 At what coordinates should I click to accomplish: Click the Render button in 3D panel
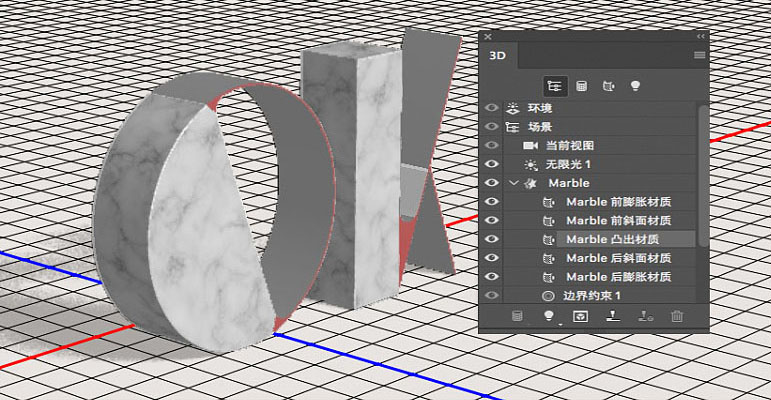581,316
